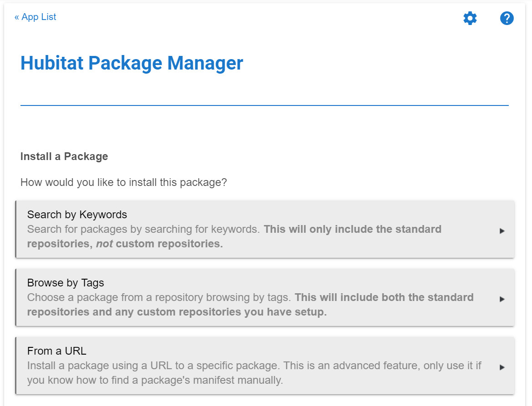Click 'you know how to find a package's manifest' text
The width and height of the screenshot is (532, 406).
point(155,380)
